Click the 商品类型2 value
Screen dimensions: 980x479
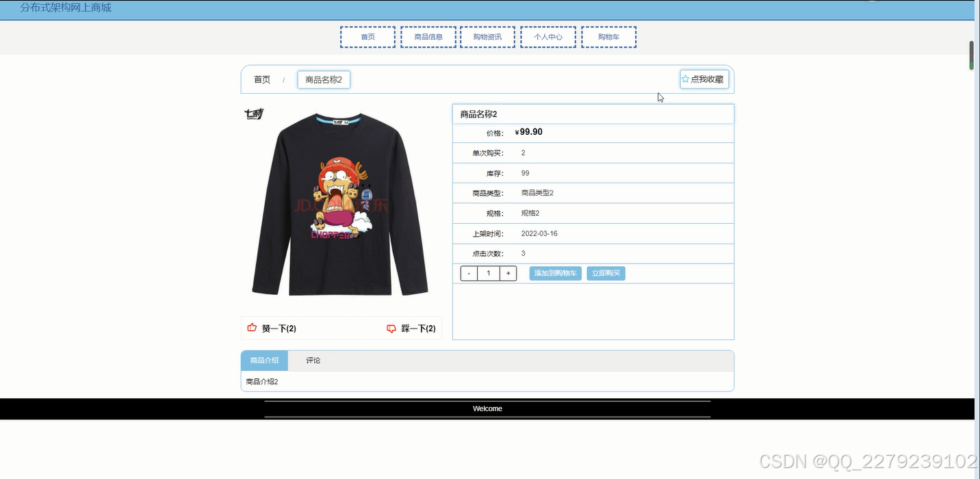537,193
